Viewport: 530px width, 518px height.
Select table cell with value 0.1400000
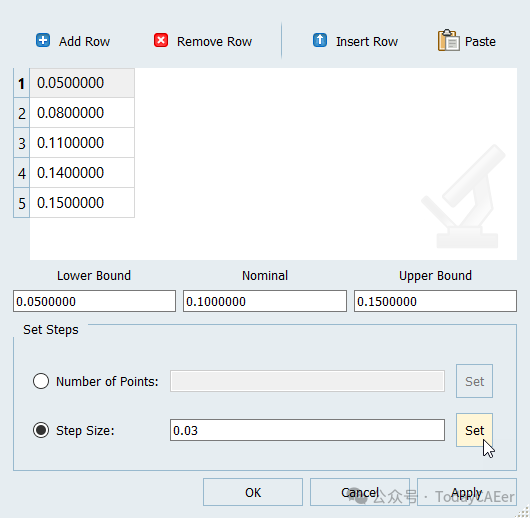[82, 173]
